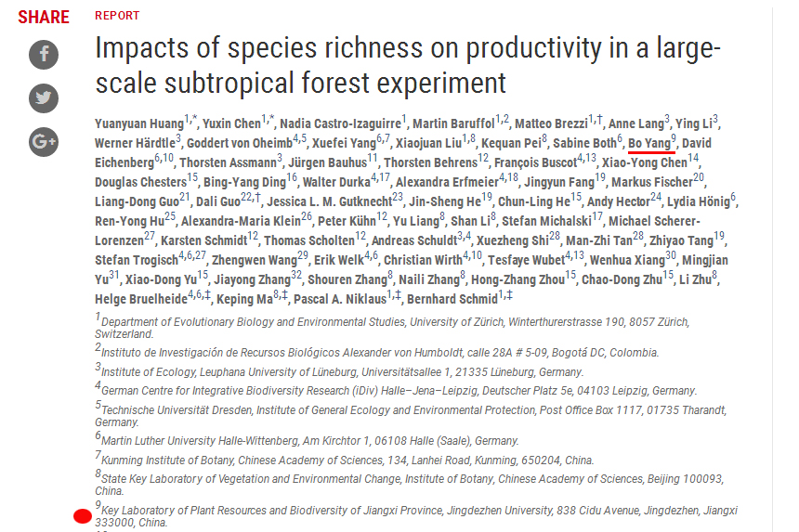799x532 pixels.
Task: Click the REPORT section label
Action: click(117, 16)
